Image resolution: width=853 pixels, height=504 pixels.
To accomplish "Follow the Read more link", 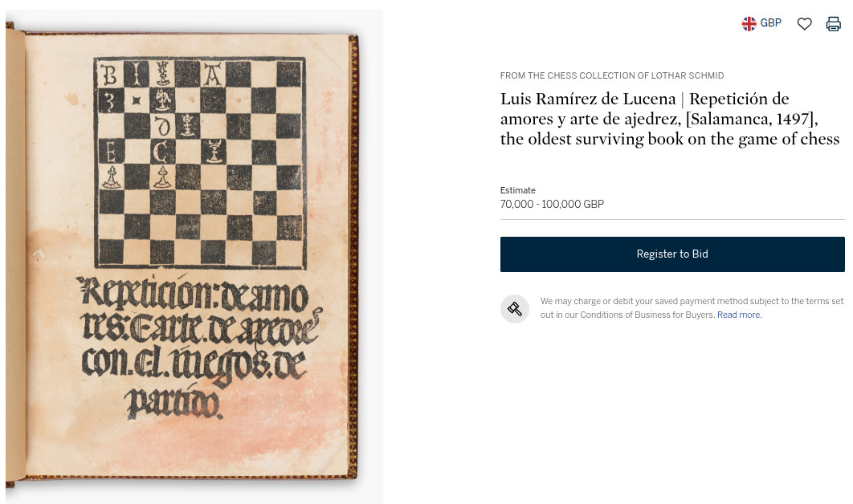I will pos(739,315).
